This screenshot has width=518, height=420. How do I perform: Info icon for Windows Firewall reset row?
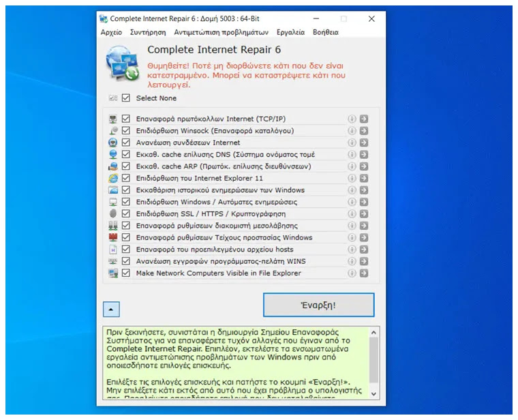[x=352, y=237]
